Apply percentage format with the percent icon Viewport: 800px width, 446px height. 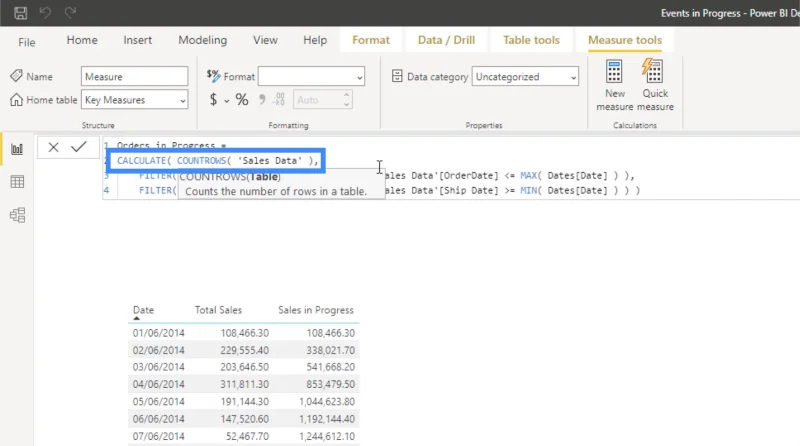[242, 100]
